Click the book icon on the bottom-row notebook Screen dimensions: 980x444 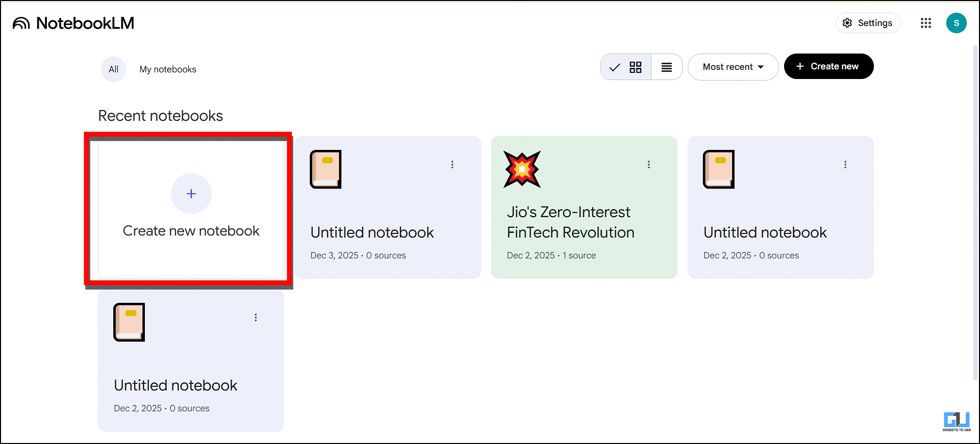point(129,322)
